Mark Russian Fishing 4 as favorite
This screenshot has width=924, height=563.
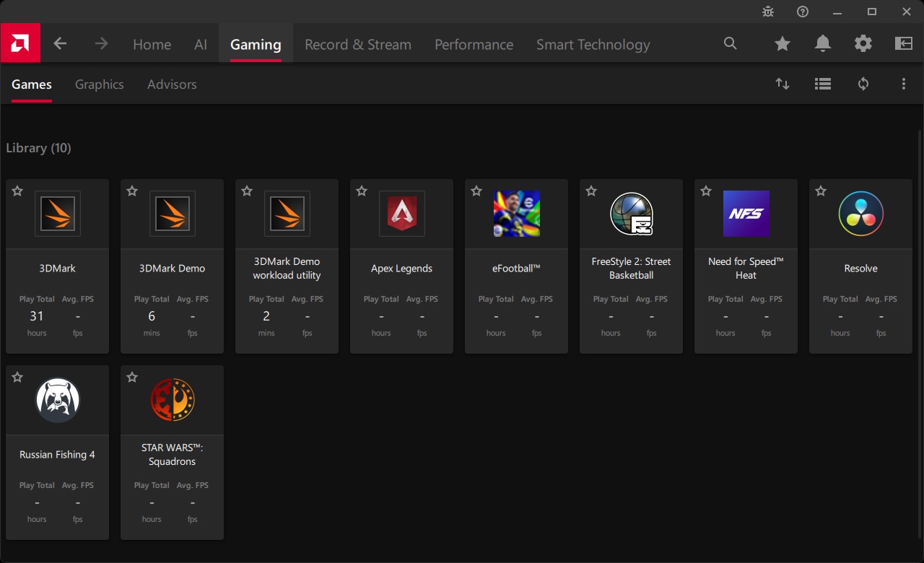click(x=17, y=377)
